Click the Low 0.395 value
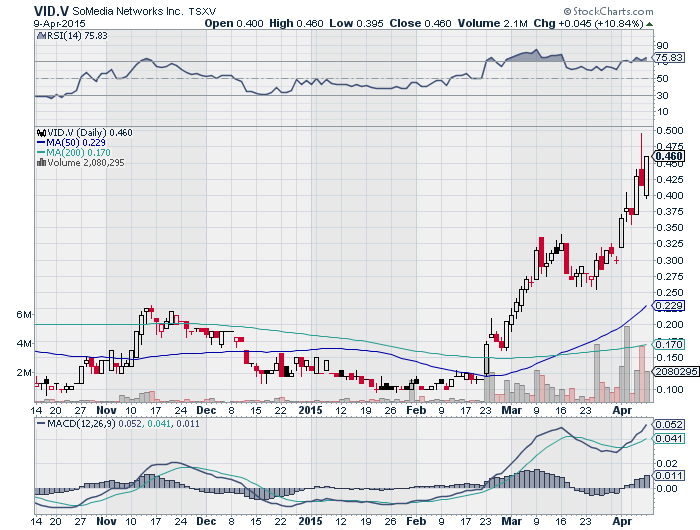700x530 pixels. (x=356, y=23)
